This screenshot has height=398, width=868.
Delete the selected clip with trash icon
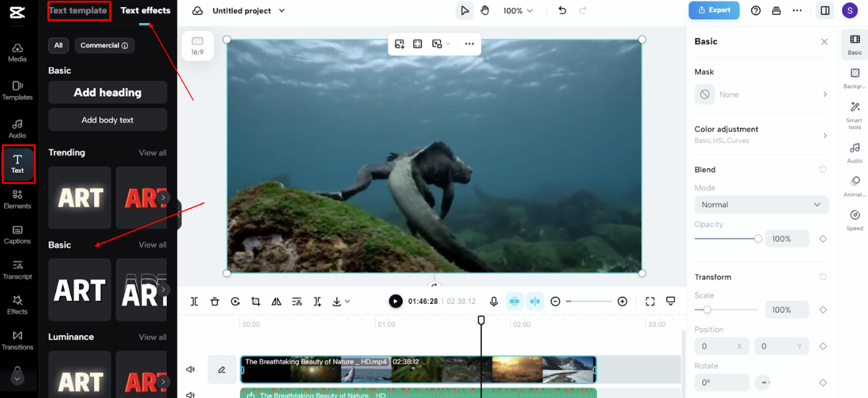(x=214, y=301)
